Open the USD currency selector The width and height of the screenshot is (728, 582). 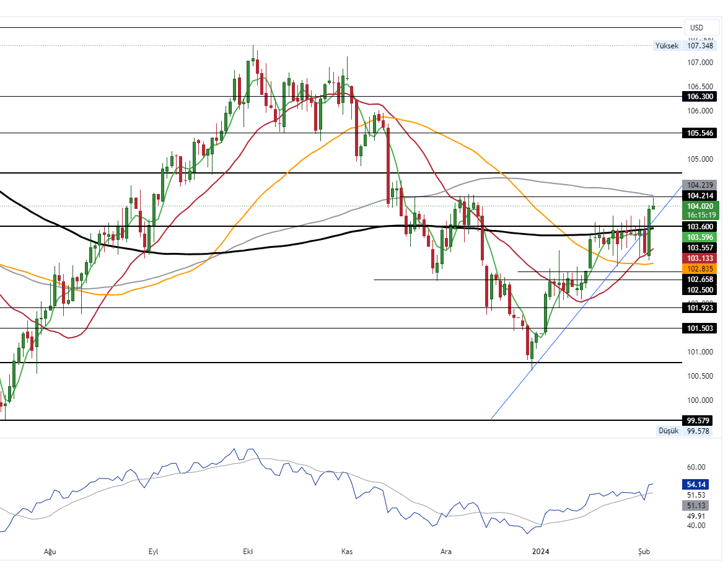coord(697,27)
